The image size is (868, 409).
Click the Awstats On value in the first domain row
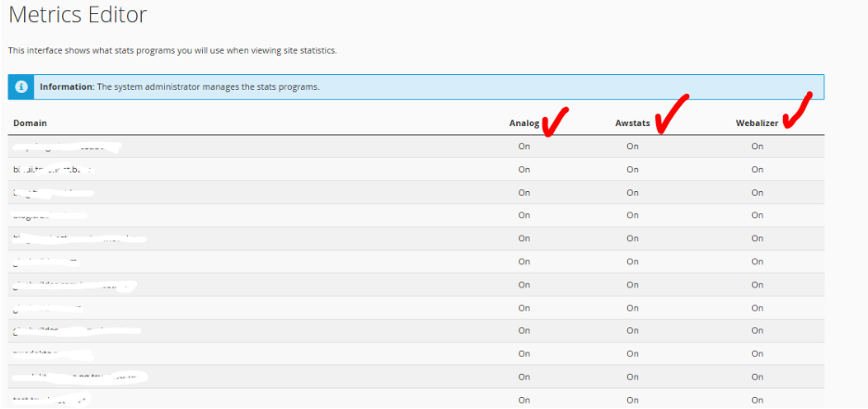[633, 147]
